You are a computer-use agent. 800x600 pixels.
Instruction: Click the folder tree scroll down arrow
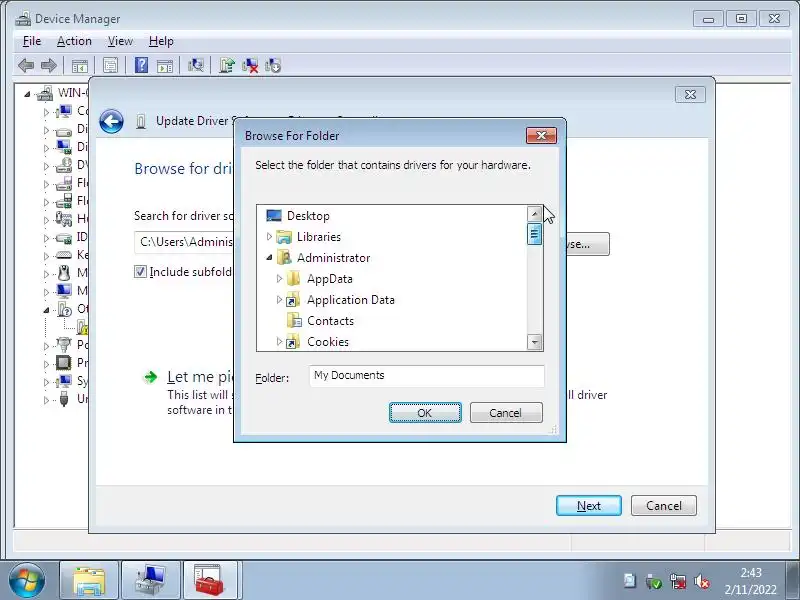coord(534,342)
